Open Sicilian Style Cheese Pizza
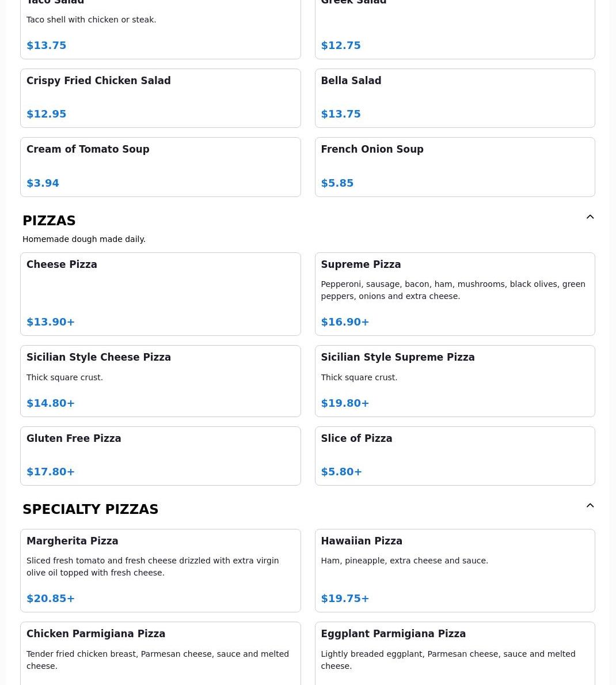This screenshot has height=685, width=616. point(160,381)
